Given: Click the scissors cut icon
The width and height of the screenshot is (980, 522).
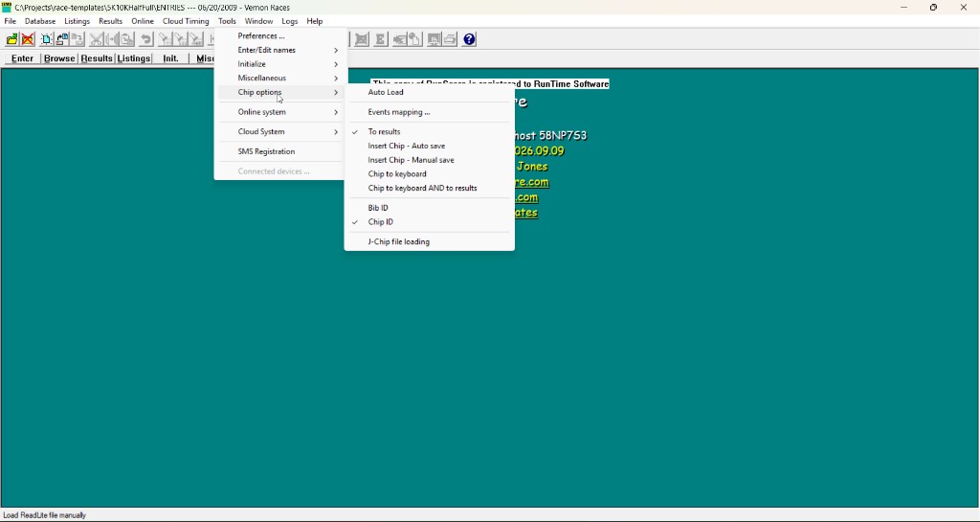Looking at the screenshot, I should point(97,39).
